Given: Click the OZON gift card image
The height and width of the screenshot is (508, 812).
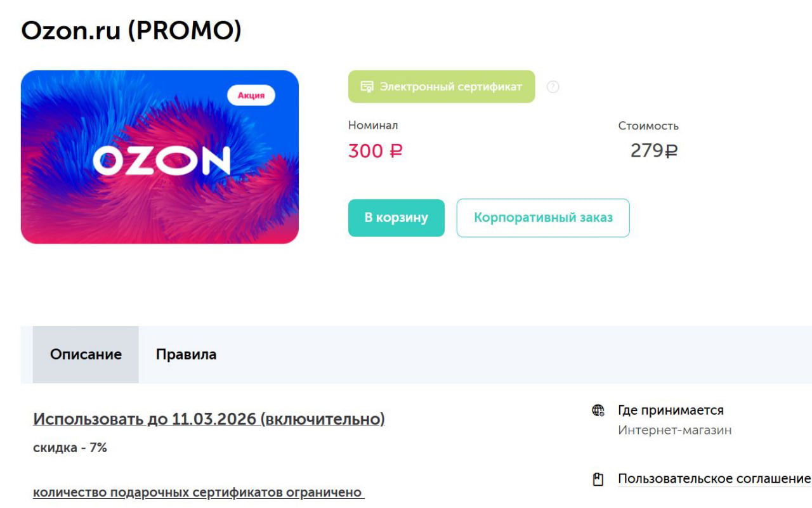Looking at the screenshot, I should (160, 157).
